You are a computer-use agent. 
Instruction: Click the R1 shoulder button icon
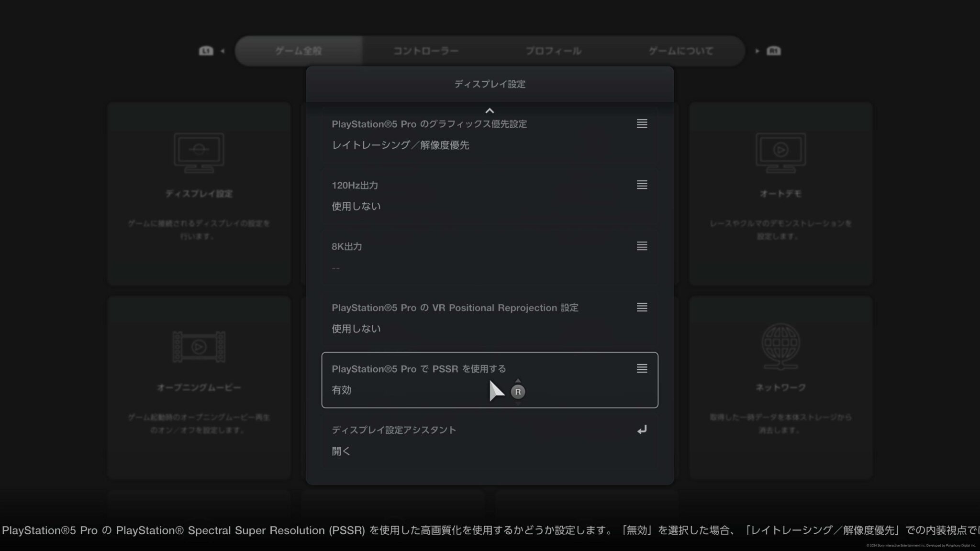coord(774,51)
